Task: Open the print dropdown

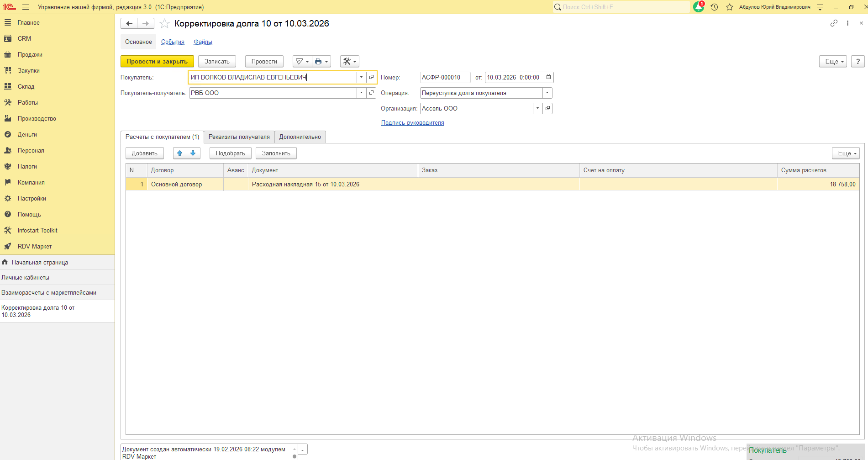Action: click(321, 61)
